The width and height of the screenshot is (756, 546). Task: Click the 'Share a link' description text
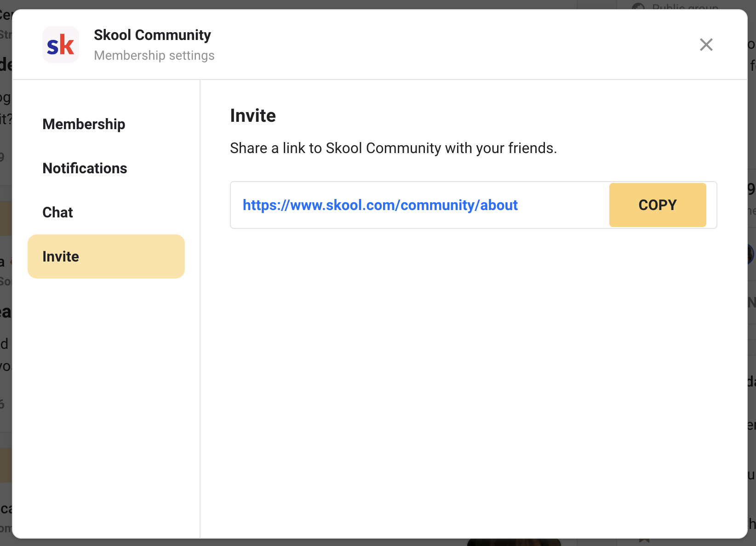(393, 148)
